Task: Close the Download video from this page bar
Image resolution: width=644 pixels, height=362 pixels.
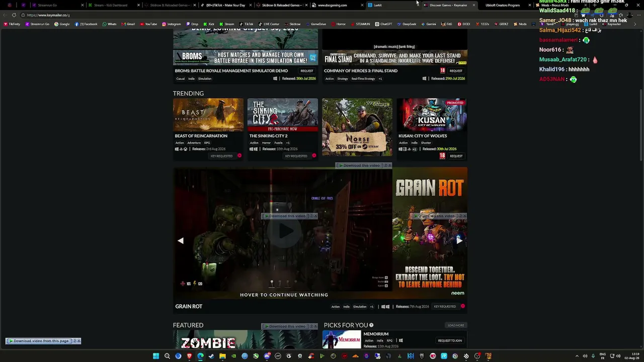Action: point(78,341)
